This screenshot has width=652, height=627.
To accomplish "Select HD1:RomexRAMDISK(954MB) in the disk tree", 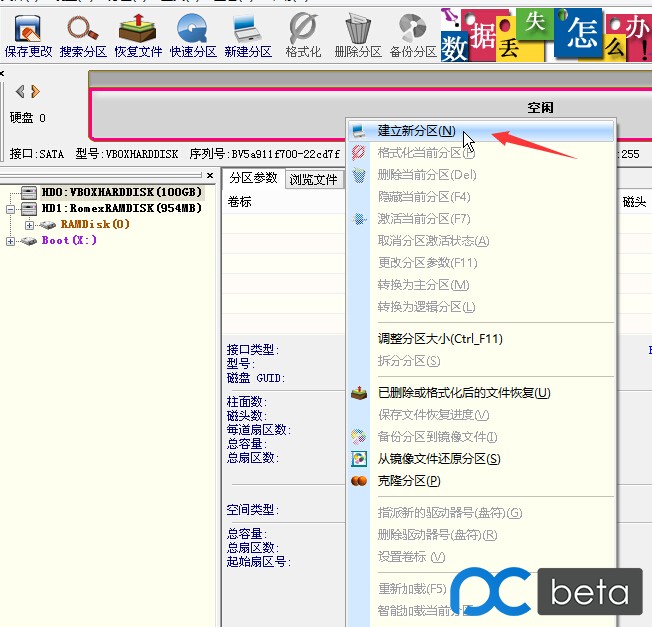I will point(121,208).
